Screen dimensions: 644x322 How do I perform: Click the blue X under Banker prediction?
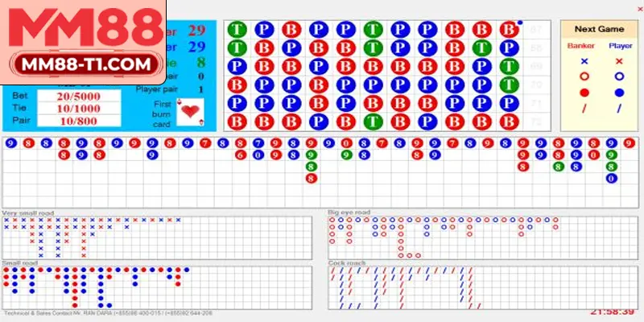(584, 60)
